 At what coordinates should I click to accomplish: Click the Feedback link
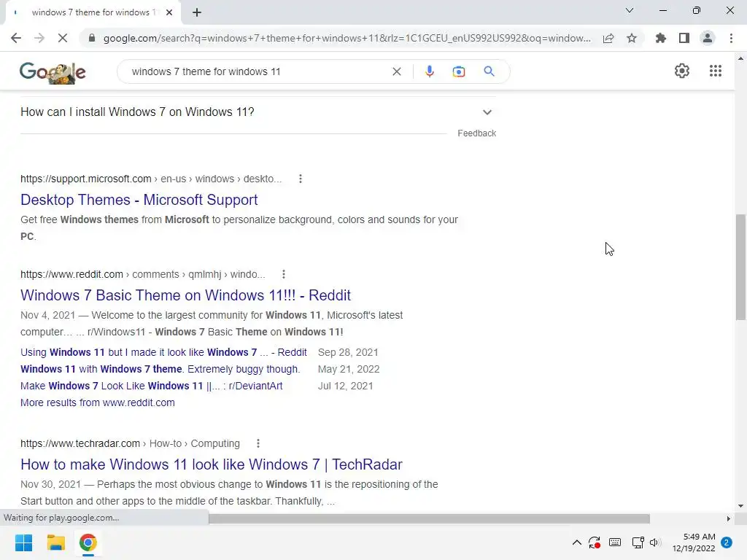[x=476, y=133]
